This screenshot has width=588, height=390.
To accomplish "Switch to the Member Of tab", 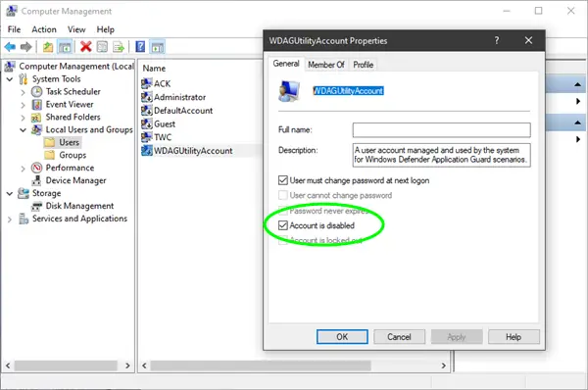I will pyautogui.click(x=326, y=65).
